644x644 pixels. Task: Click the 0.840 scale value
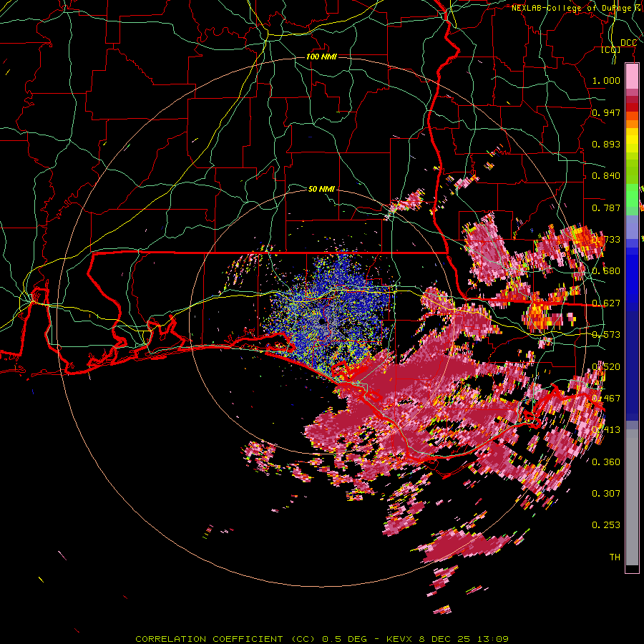[x=606, y=176]
